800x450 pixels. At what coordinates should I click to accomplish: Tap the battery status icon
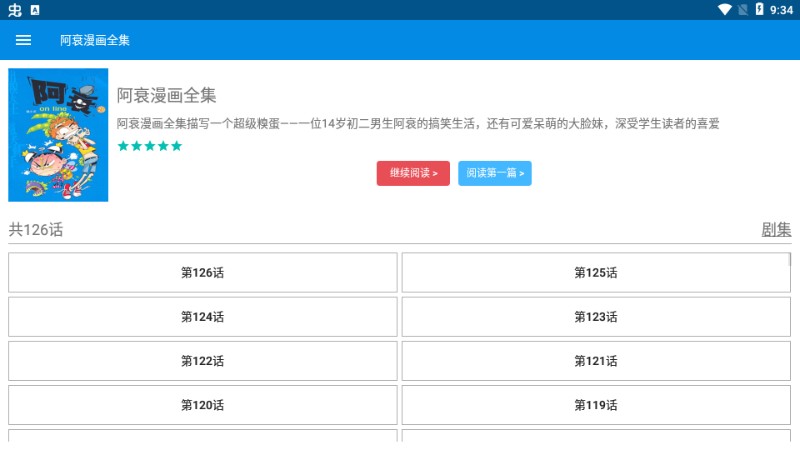click(x=759, y=10)
